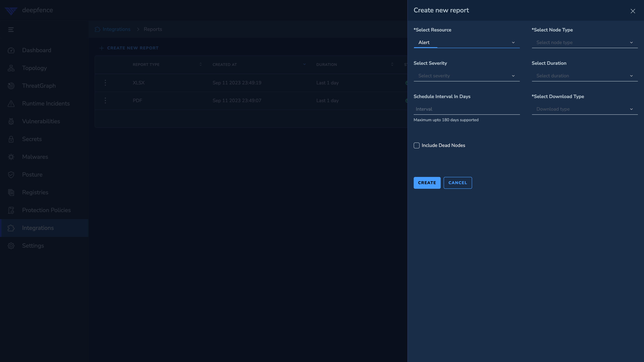Click the CANCEL button

click(x=457, y=183)
